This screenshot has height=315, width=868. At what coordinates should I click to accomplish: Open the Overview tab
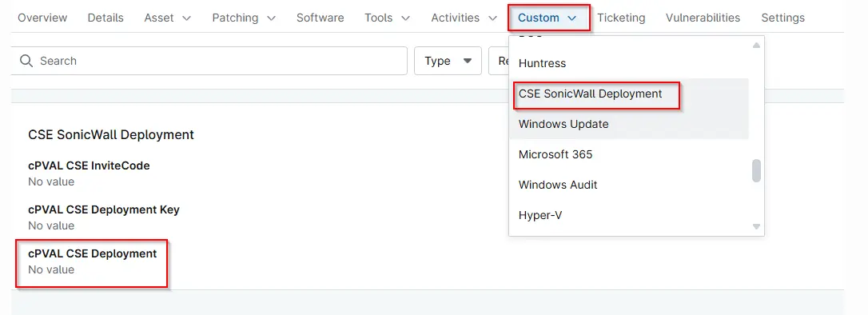(42, 18)
